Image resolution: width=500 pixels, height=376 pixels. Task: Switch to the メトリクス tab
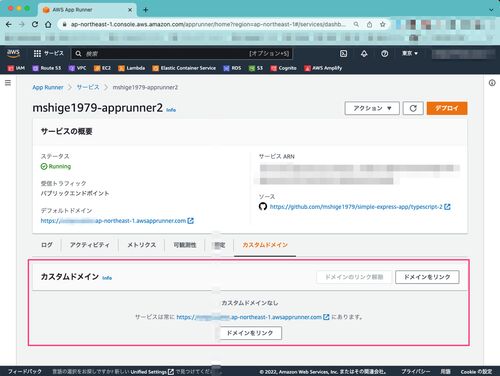click(142, 245)
